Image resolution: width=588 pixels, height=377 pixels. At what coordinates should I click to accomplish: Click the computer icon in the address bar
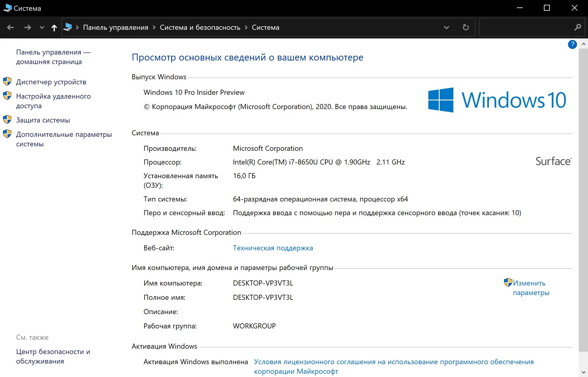point(68,27)
